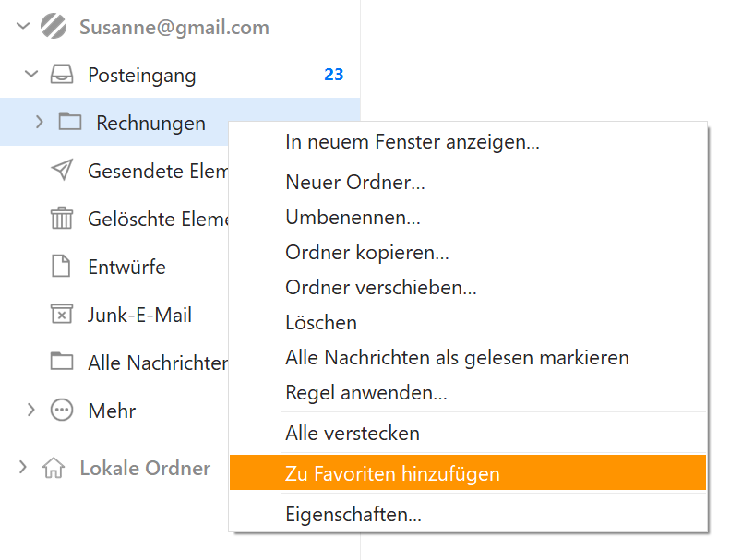Click the Posteingang unread count 23
The image size is (730, 560).
coord(334,75)
